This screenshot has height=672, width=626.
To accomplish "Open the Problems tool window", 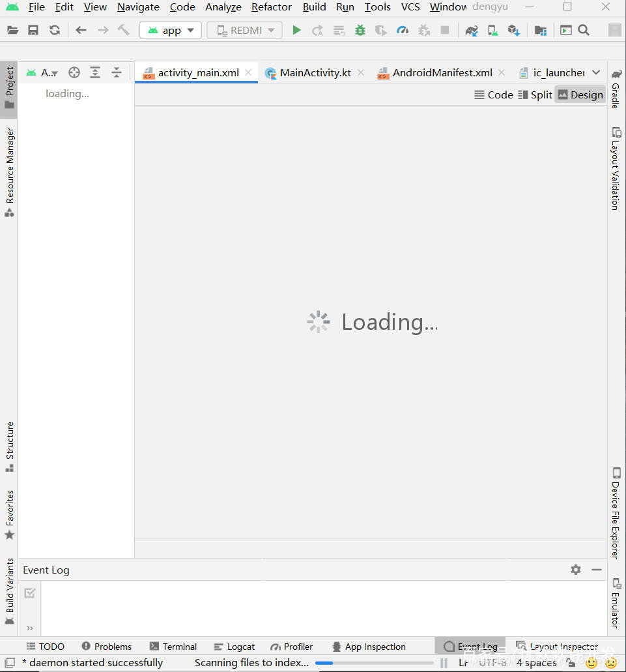I will pos(107,647).
